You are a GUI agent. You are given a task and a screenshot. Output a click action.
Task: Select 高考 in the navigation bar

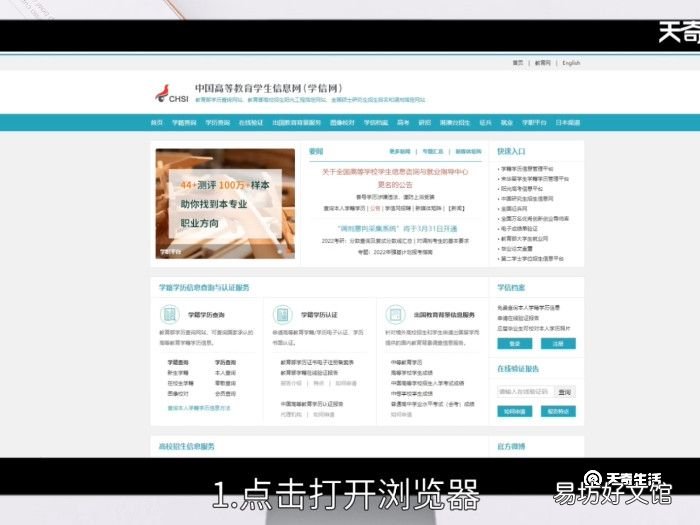click(403, 123)
